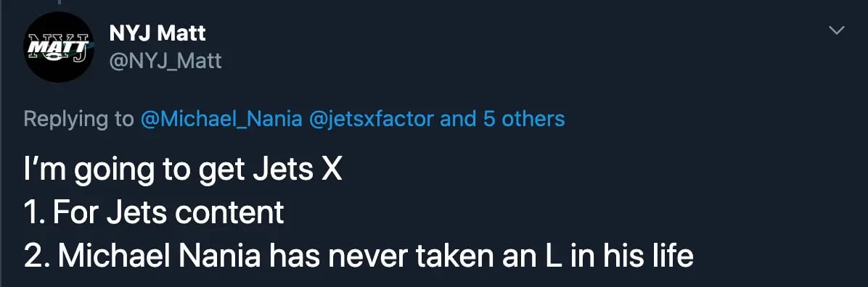Open the @NYJ_Matt handle

(x=165, y=60)
